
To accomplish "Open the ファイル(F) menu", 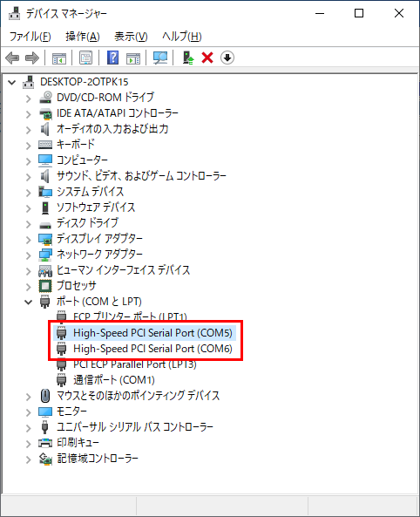I will (x=30, y=37).
